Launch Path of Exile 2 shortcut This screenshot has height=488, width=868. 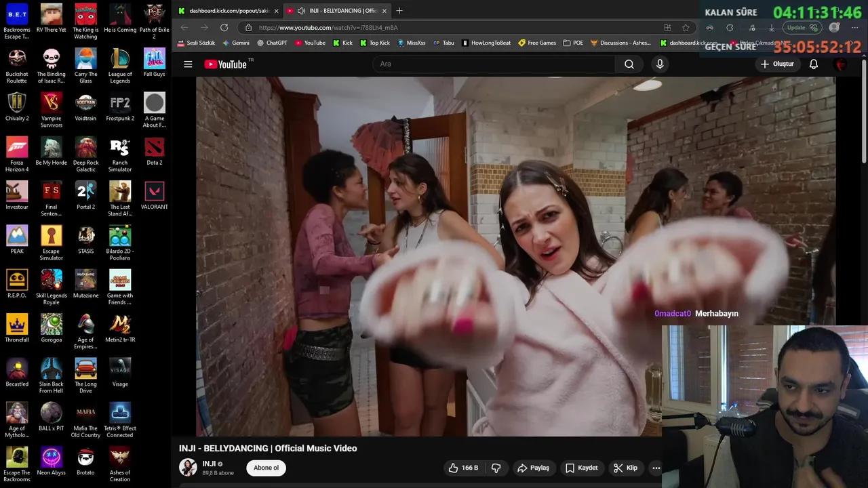(x=155, y=22)
